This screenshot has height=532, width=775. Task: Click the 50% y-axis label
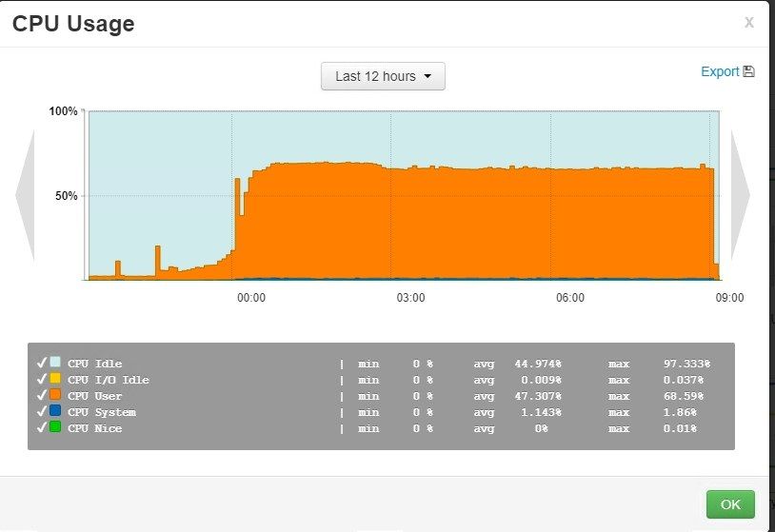click(67, 196)
